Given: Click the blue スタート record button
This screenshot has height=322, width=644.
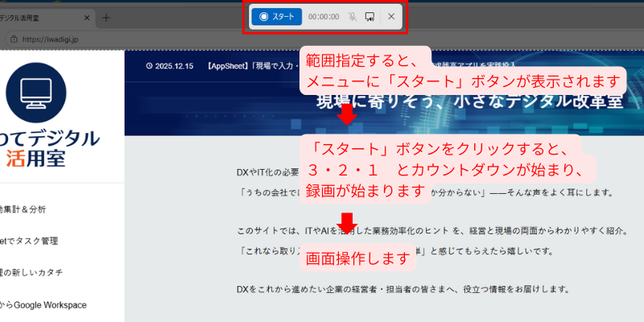Looking at the screenshot, I should coord(277,16).
